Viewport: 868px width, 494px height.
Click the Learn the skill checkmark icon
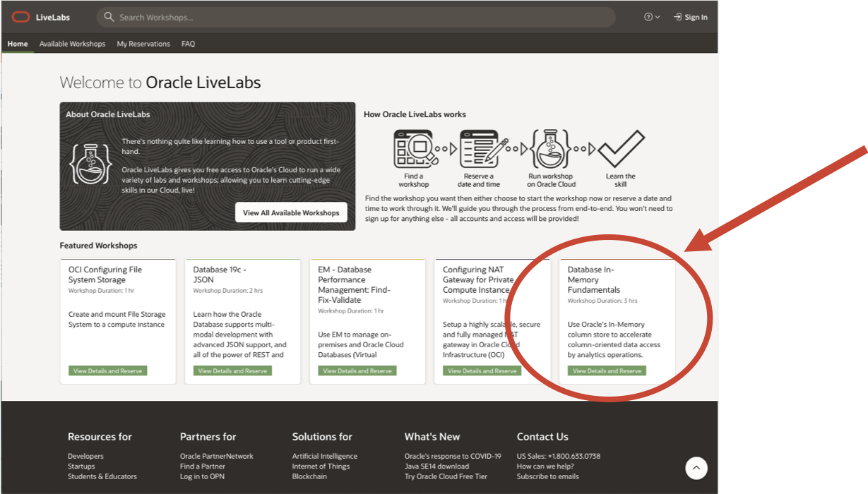click(x=621, y=148)
